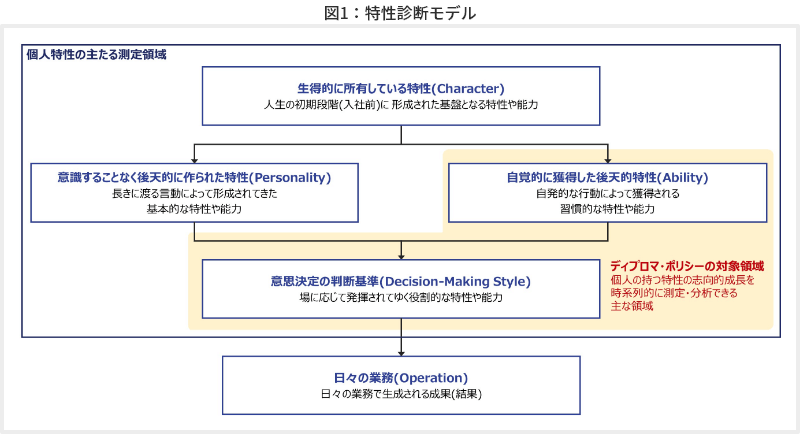Select the red line '個人の持つ特性の志向的成長を'
The image size is (800, 434).
point(682,280)
